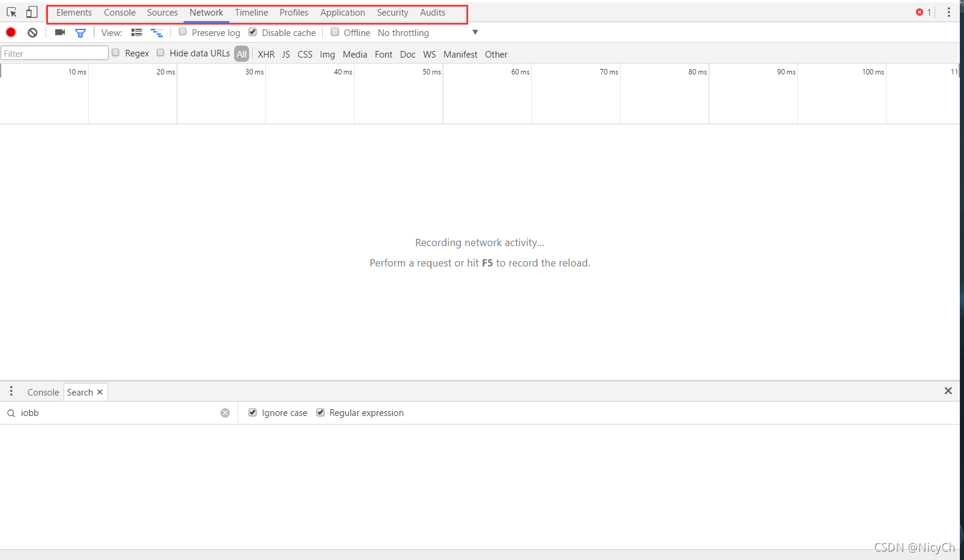Uncheck the Ignore case checkbox

point(253,412)
